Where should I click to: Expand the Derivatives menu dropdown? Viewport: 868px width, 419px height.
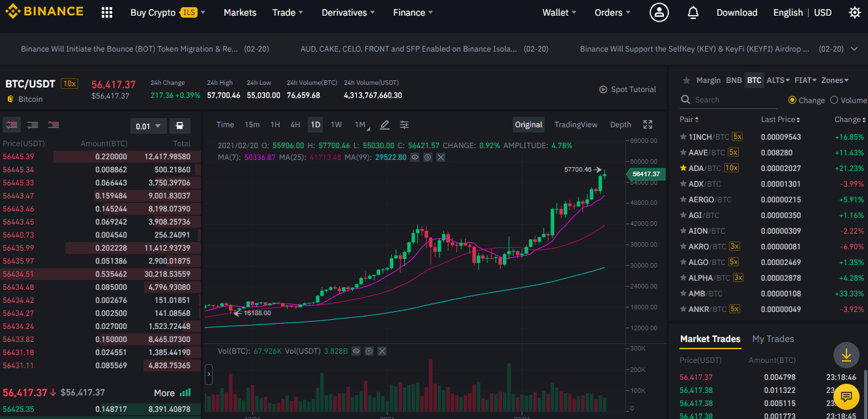[x=348, y=12]
